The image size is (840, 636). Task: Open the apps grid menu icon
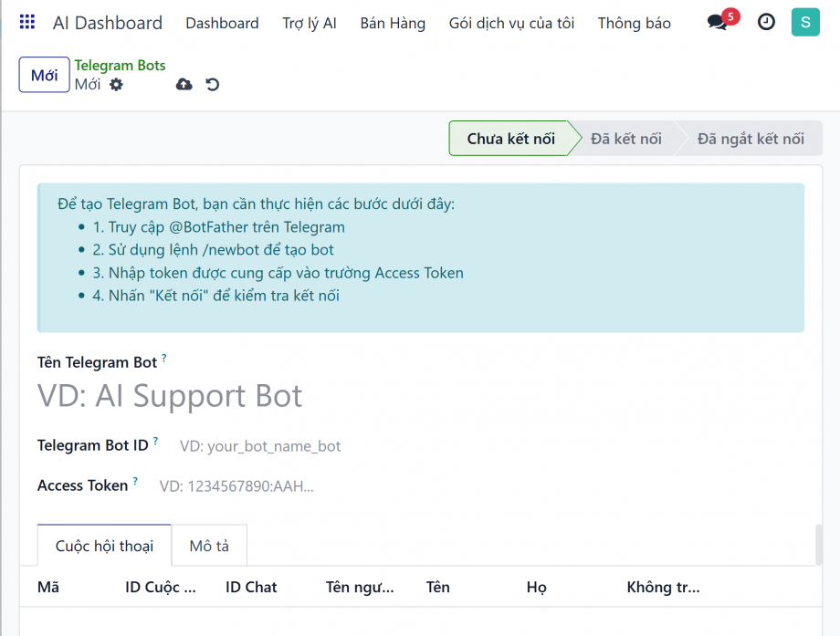pos(27,23)
